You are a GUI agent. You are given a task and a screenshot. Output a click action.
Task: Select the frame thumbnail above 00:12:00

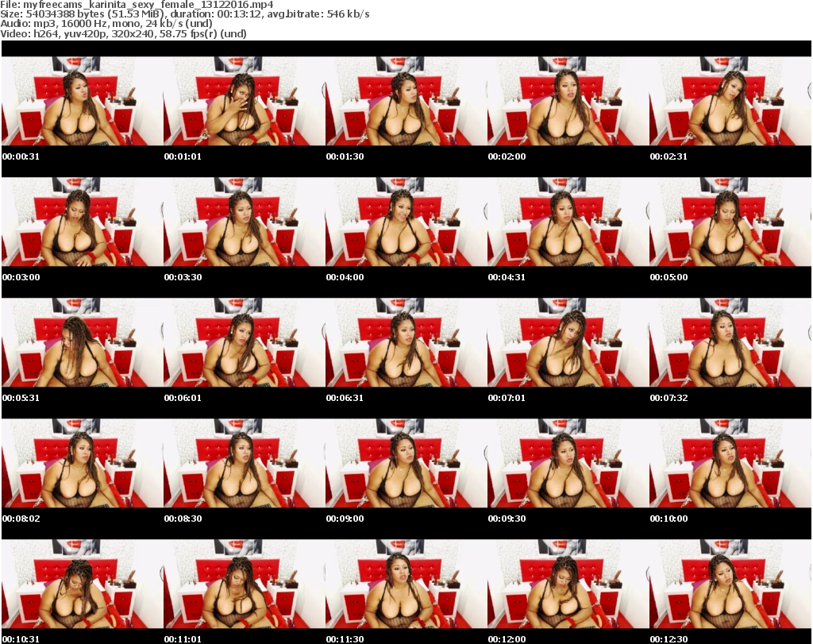[x=568, y=584]
